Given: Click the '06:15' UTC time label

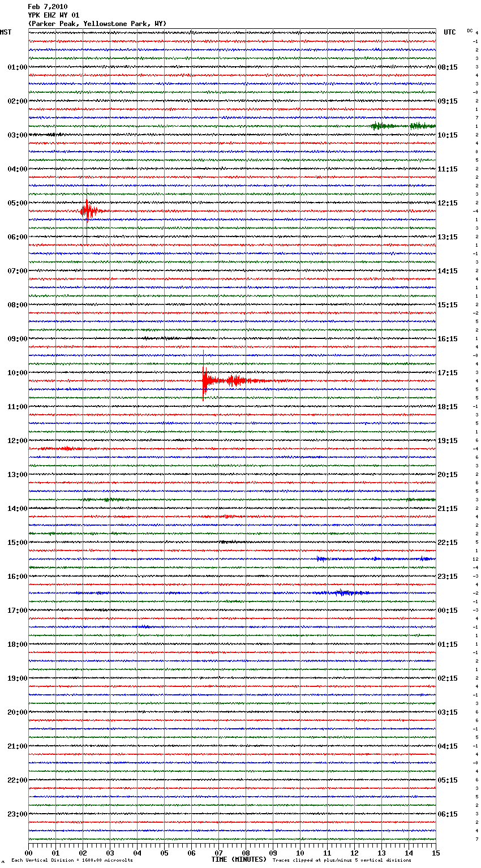Looking at the screenshot, I should [448, 814].
